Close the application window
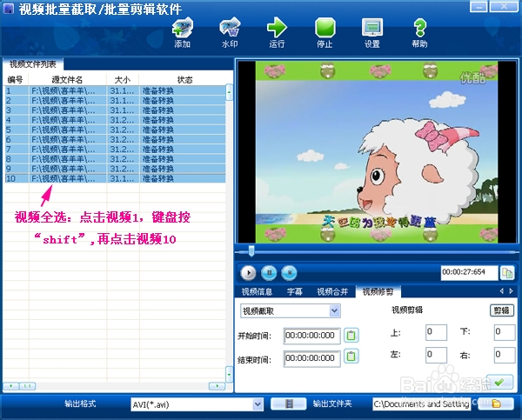 [504, 6]
